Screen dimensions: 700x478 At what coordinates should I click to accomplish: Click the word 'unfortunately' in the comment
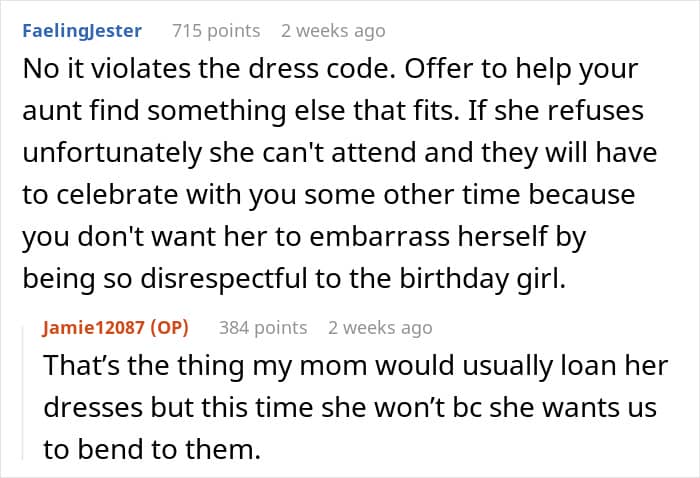click(112, 153)
